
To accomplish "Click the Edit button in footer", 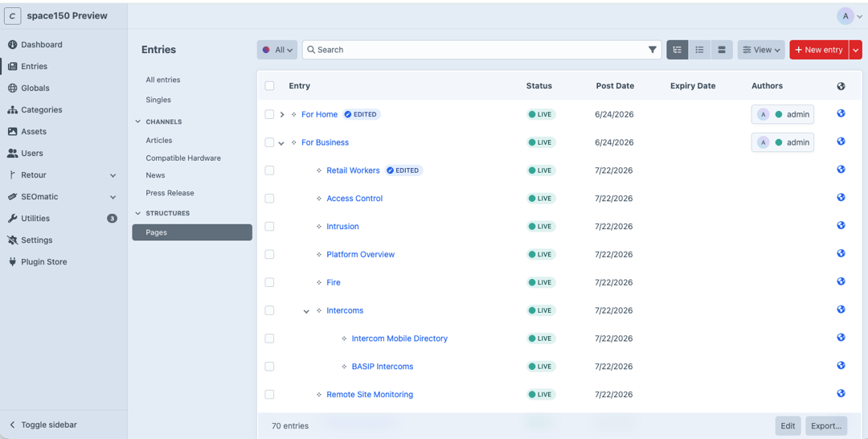I will 788,425.
